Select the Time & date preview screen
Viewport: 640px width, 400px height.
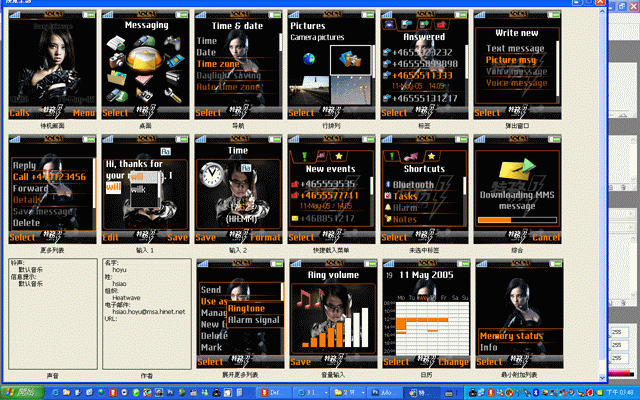click(x=238, y=65)
